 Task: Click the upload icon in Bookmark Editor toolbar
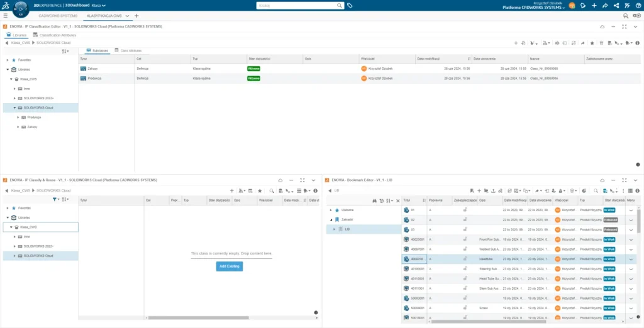pos(493,191)
